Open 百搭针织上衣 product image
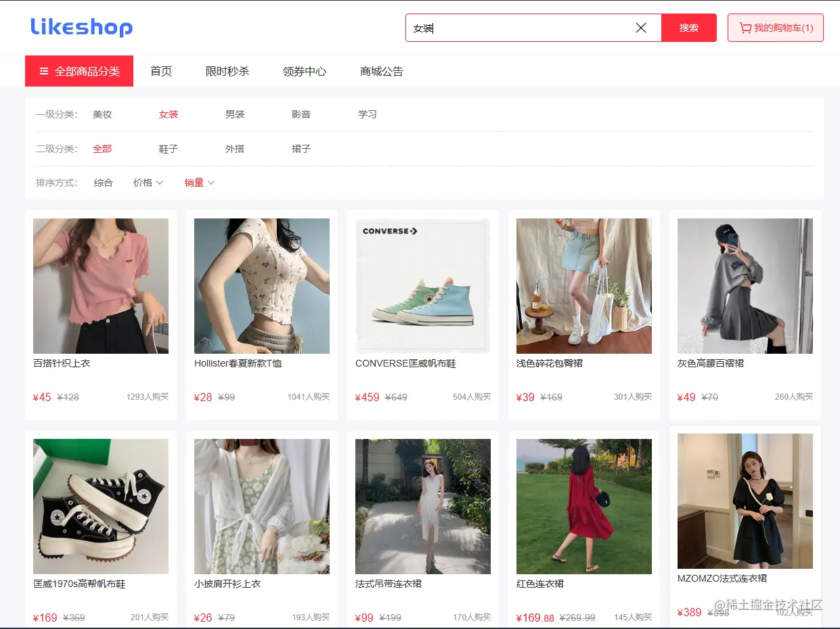This screenshot has width=840, height=629. point(101,286)
